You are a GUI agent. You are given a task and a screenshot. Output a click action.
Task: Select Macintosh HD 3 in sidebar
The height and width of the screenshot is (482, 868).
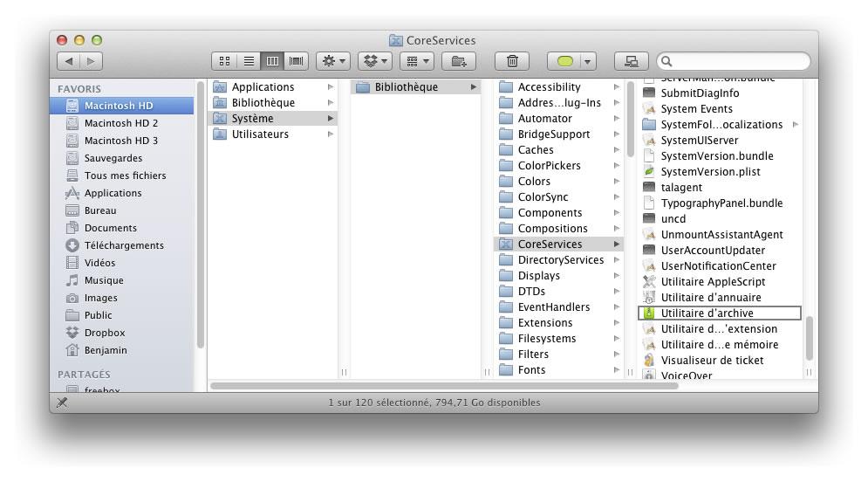click(x=122, y=141)
